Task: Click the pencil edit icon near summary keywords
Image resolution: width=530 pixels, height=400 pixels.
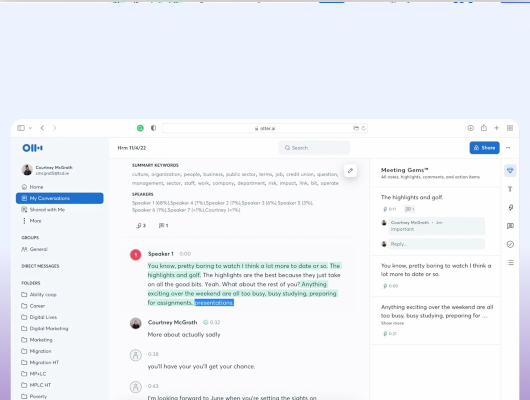Action: [x=350, y=171]
